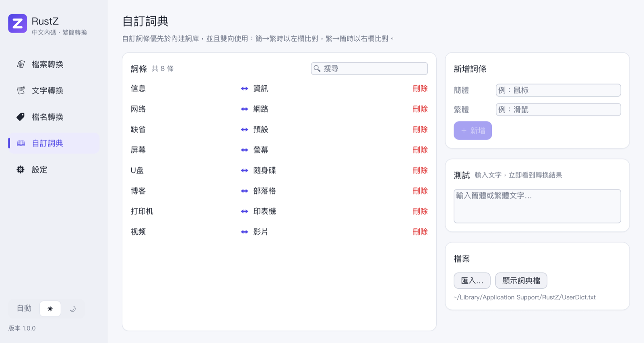644x343 pixels.
Task: Click the 自訂詞典 open book icon
Action: click(21, 143)
